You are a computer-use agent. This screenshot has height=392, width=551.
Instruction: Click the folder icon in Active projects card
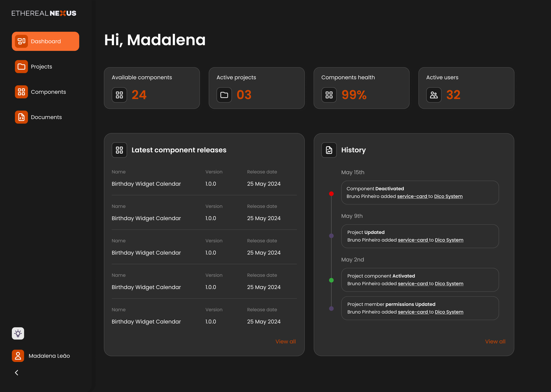pos(224,95)
